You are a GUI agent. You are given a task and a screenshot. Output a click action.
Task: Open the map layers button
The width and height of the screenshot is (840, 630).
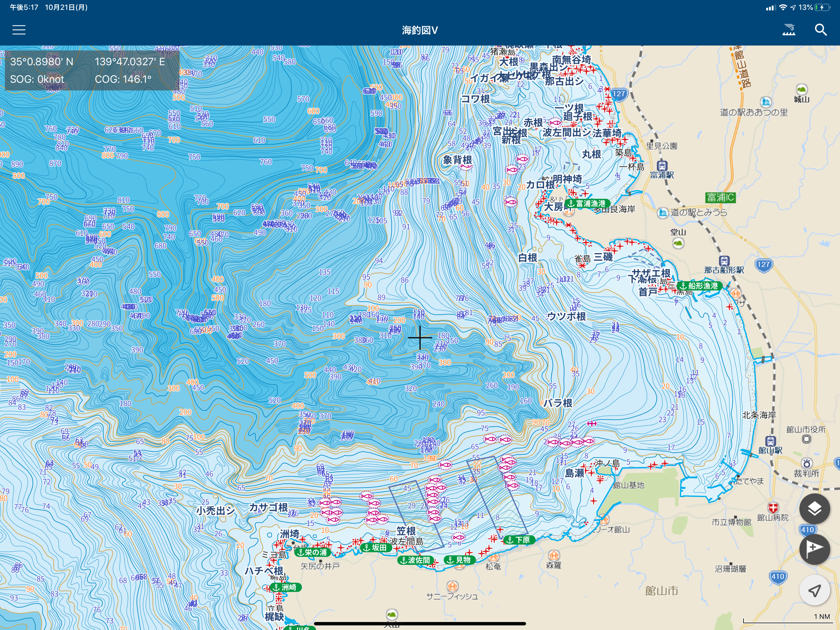click(814, 509)
